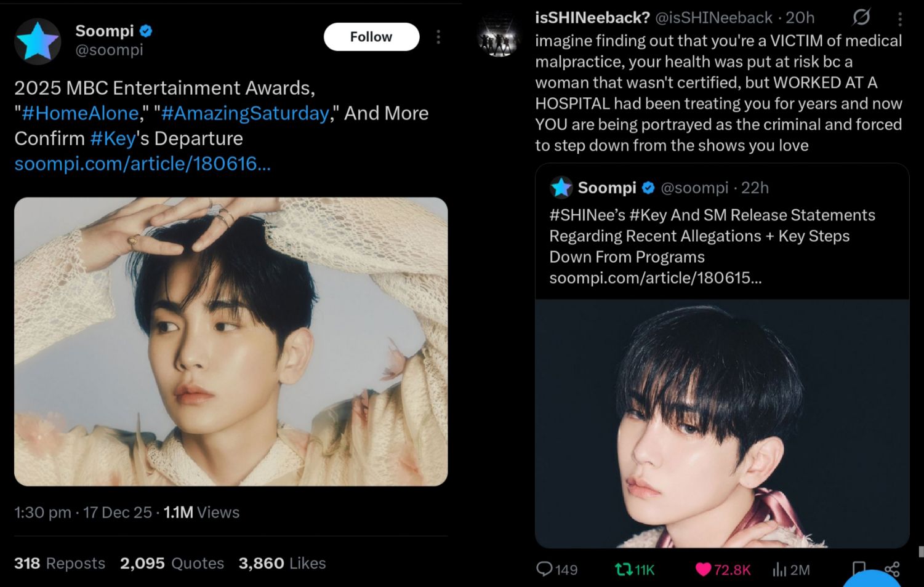This screenshot has width=924, height=587.
Task: Open the soompi.com/article/180616 link
Action: click(x=142, y=164)
